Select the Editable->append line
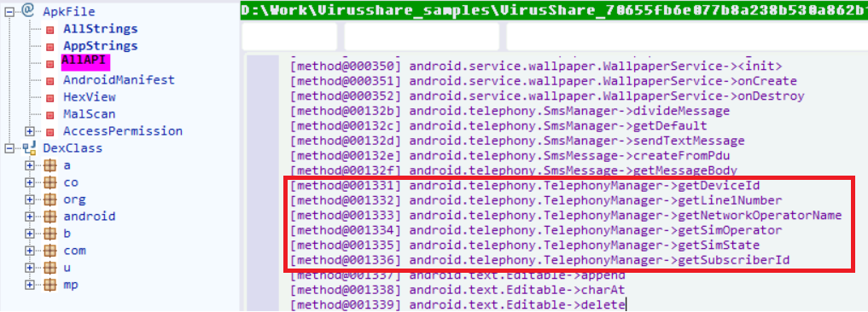The image size is (868, 312). [458, 275]
